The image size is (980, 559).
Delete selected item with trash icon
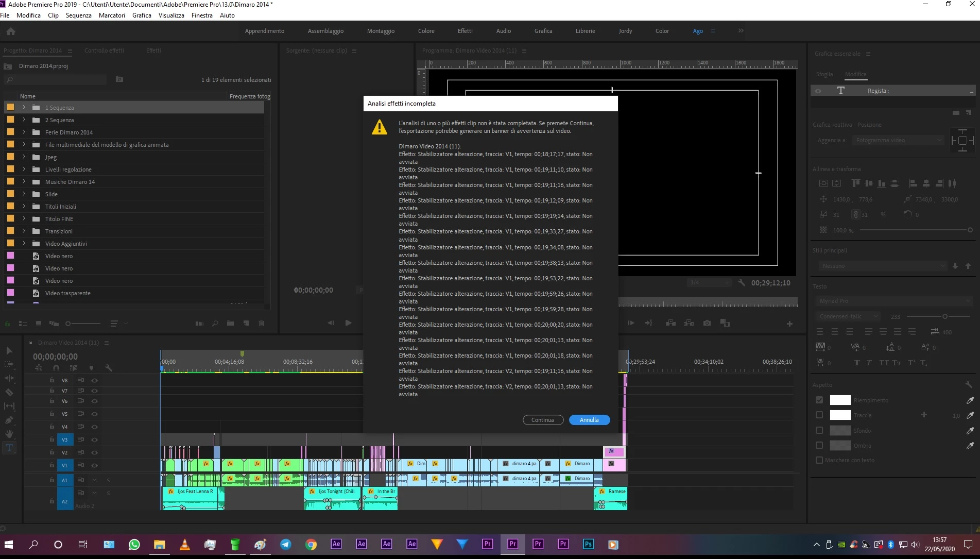(x=261, y=324)
